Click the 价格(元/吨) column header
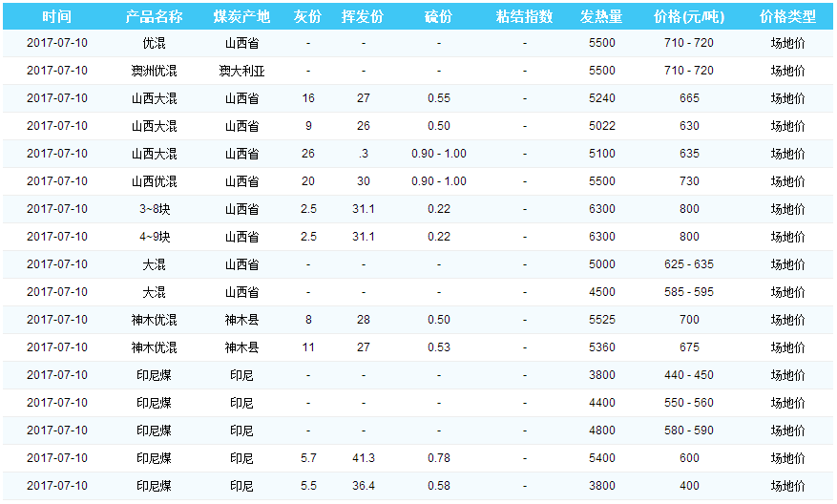The image size is (837, 504). click(688, 17)
